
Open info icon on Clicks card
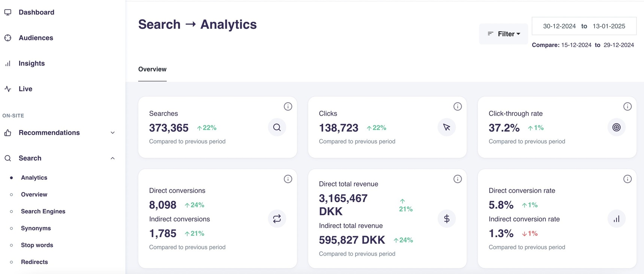point(458,107)
